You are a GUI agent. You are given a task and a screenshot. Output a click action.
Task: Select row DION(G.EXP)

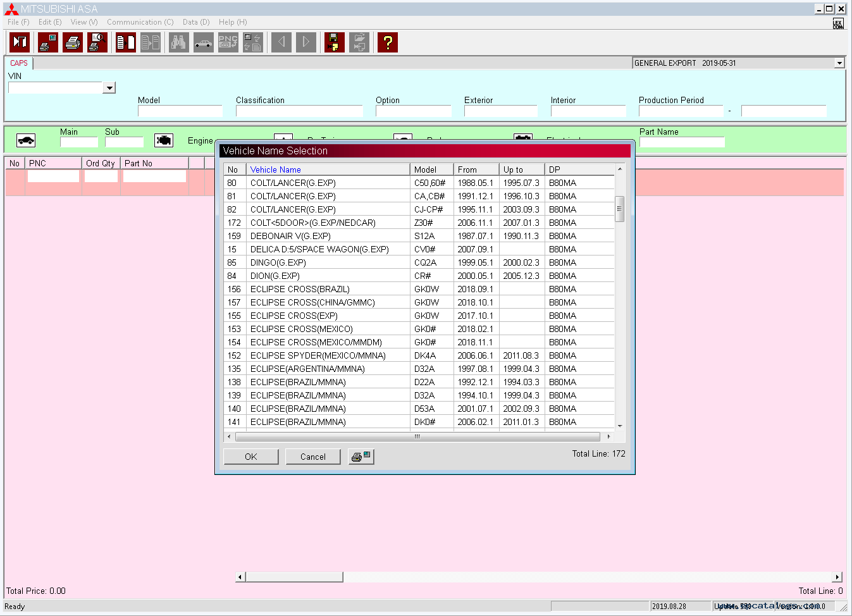click(x=419, y=276)
